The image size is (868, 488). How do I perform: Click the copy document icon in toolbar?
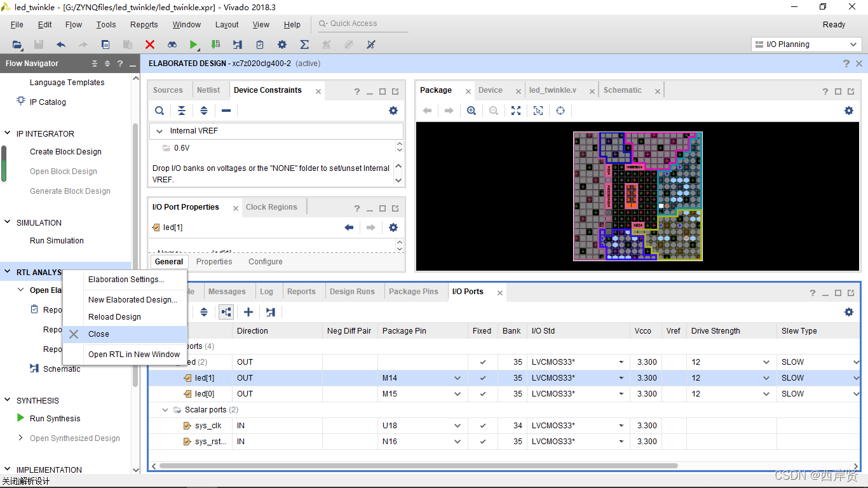click(105, 44)
